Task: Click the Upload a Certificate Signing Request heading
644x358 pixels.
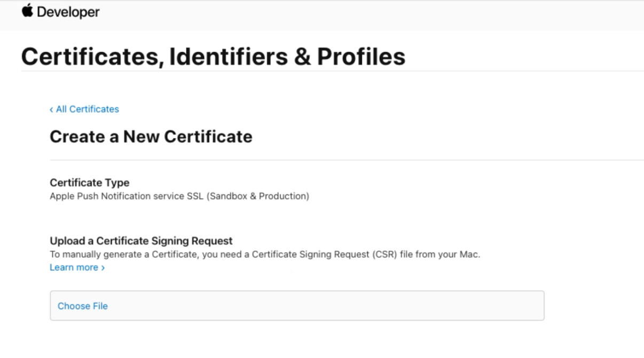Action: tap(140, 241)
